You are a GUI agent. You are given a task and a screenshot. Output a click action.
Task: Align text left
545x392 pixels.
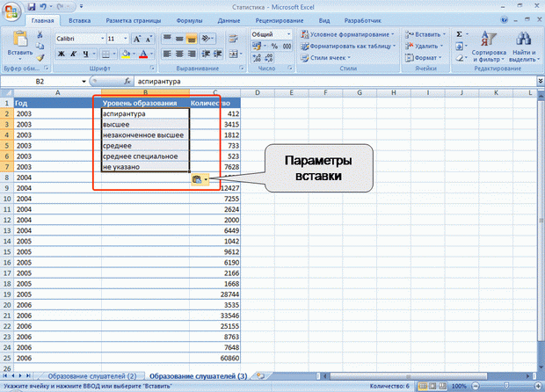pos(167,54)
